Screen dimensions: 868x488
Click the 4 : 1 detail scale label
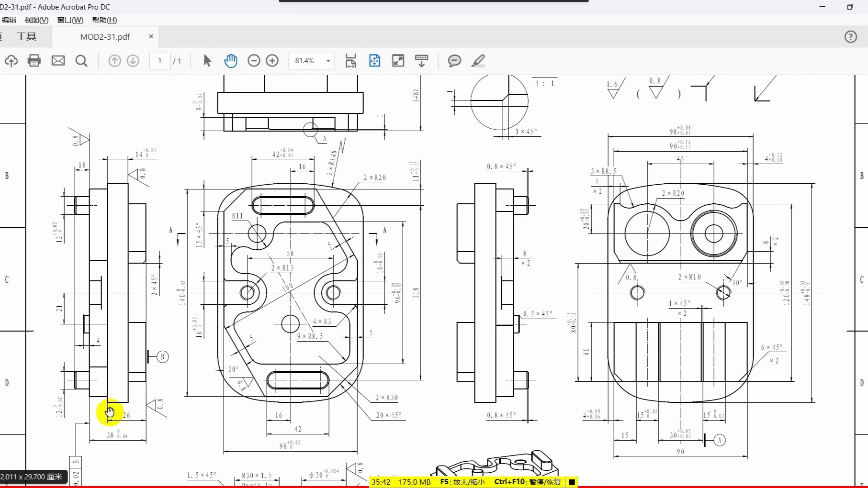544,83
